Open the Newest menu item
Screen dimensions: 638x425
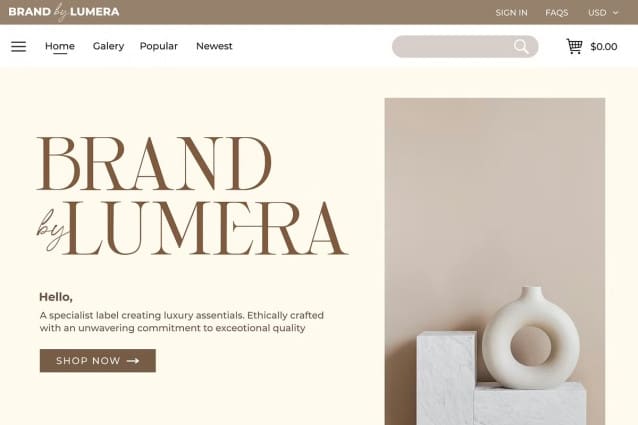tap(214, 46)
